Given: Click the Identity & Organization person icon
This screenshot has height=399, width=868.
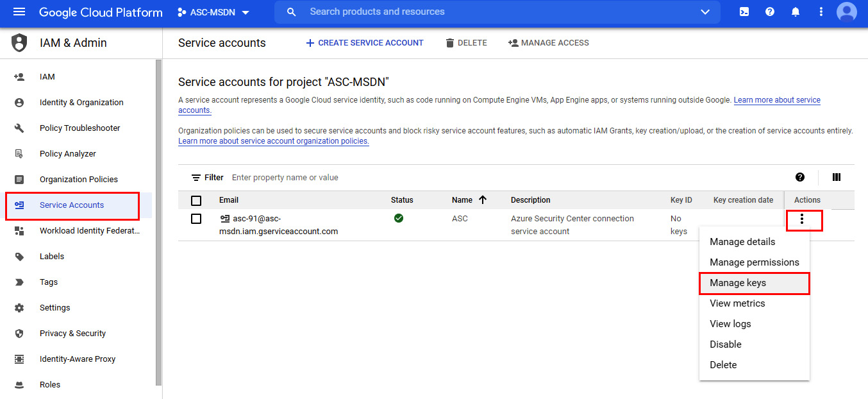Looking at the screenshot, I should tap(19, 103).
